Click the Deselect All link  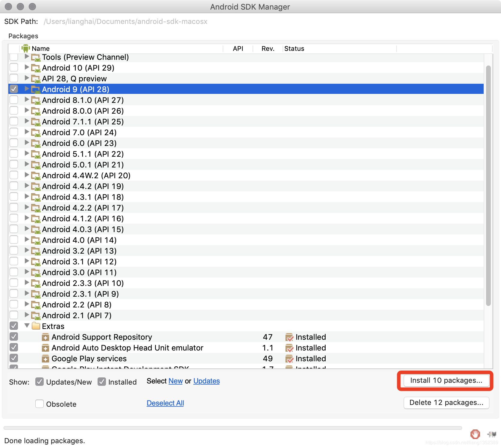point(165,403)
